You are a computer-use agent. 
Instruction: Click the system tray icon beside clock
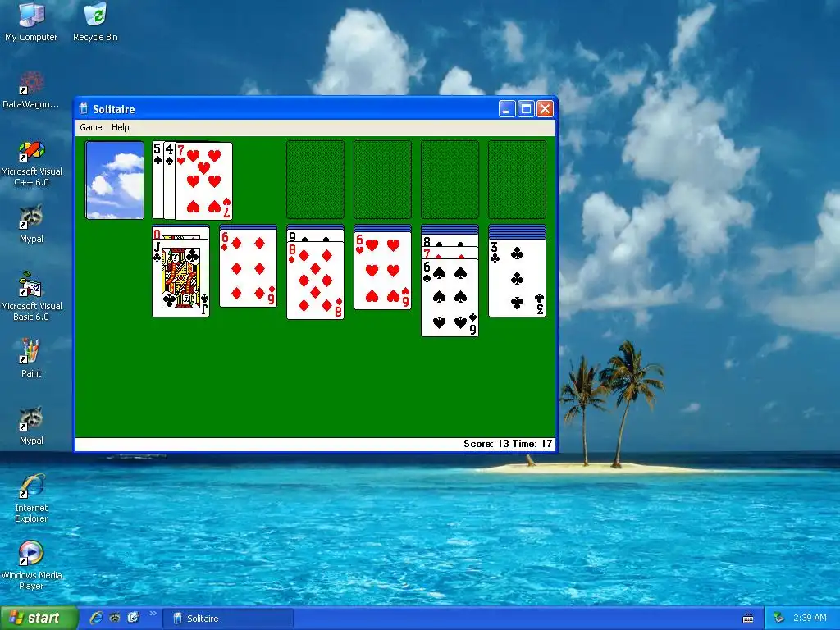click(779, 618)
